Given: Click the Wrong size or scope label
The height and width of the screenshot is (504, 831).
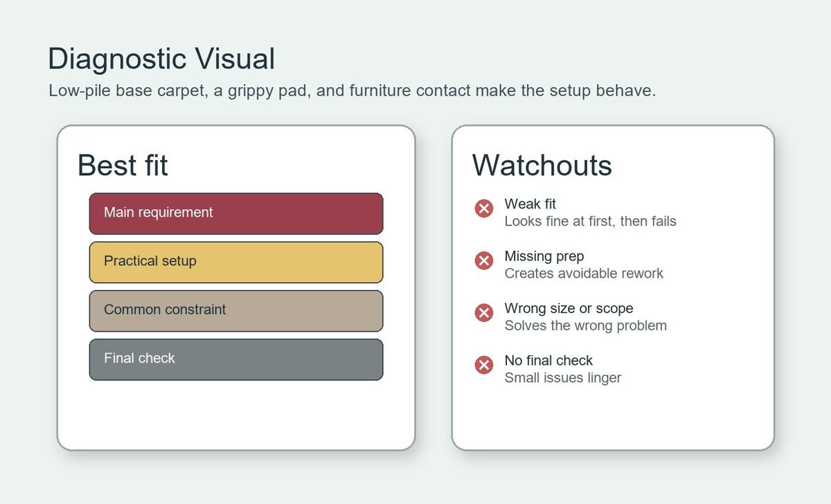Looking at the screenshot, I should [569, 308].
